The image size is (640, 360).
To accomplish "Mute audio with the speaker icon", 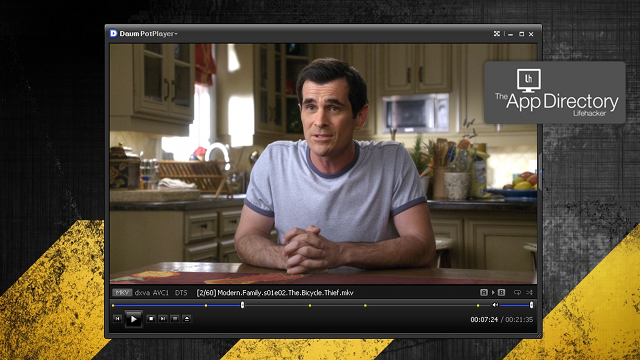I will click(495, 305).
